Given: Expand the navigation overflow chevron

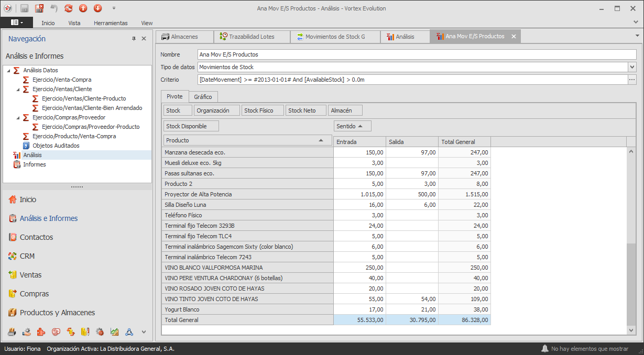Looking at the screenshot, I should pos(144,331).
